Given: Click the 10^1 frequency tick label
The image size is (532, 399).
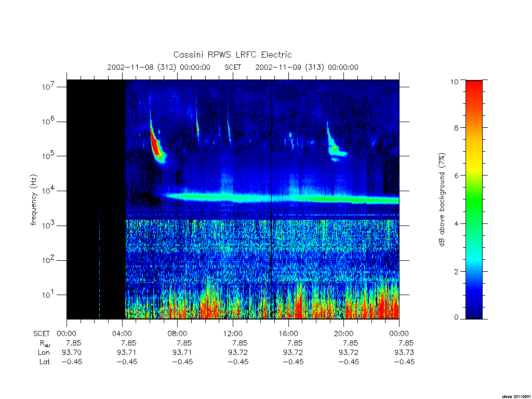Looking at the screenshot, I should click(x=49, y=295).
